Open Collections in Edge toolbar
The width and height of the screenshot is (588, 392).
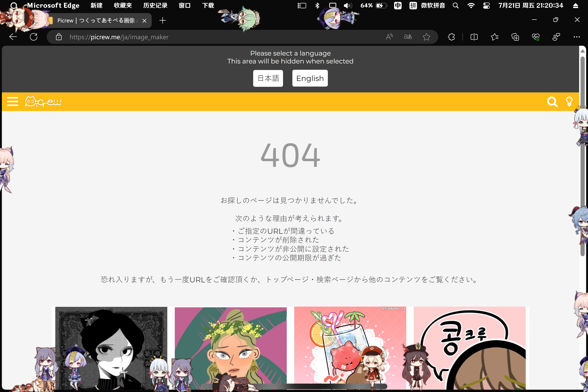click(515, 37)
